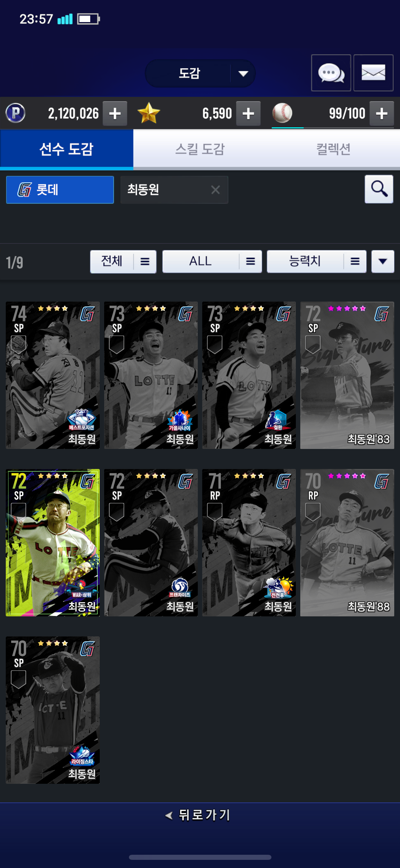Open the 도감 dropdown at top

click(200, 73)
